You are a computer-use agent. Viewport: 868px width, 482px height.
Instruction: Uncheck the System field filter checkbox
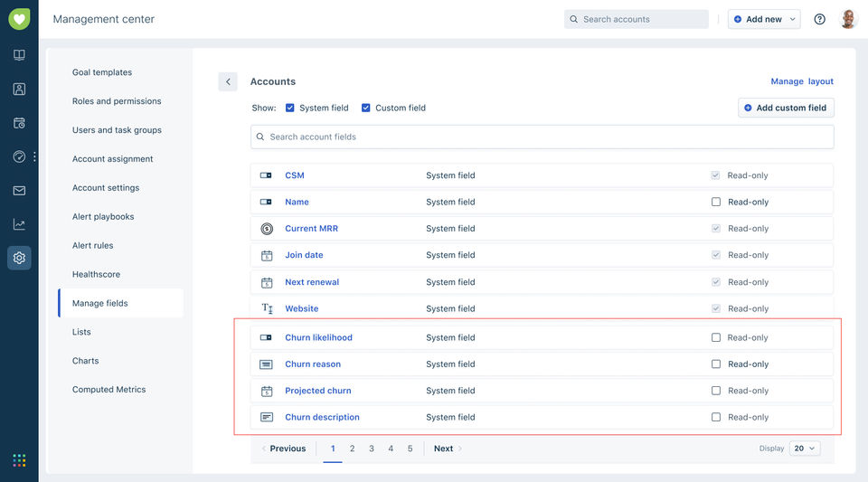point(290,108)
